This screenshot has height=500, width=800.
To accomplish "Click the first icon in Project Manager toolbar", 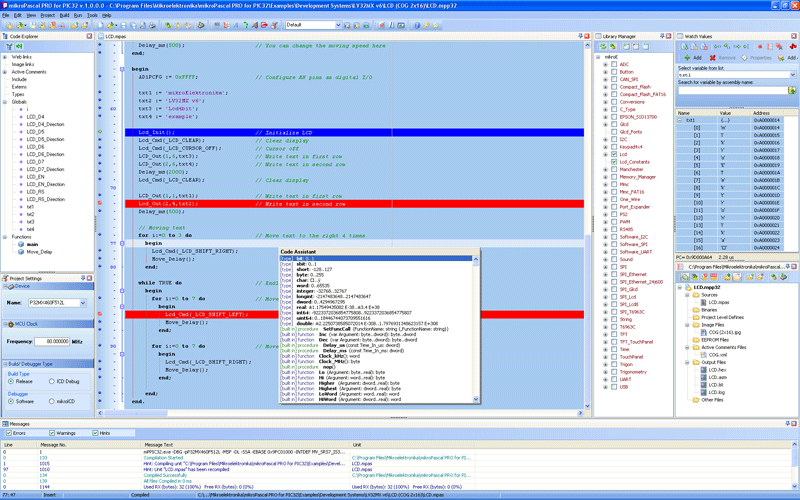I will point(684,277).
